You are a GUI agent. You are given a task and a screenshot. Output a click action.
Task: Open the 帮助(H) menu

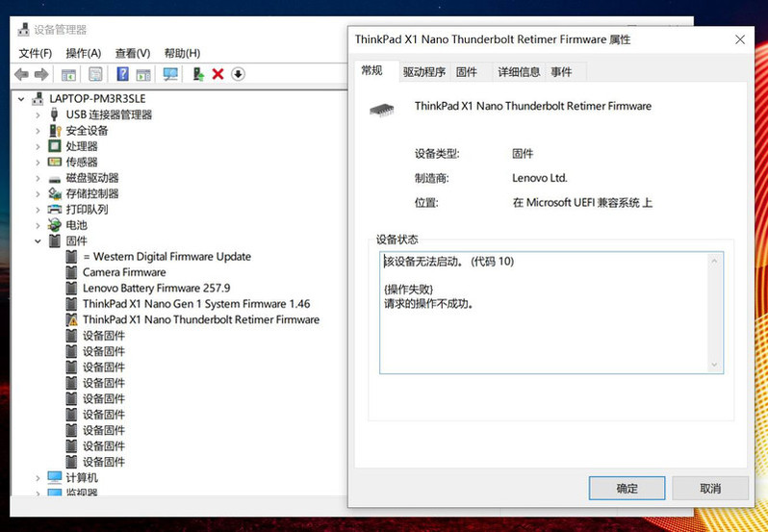pos(182,53)
